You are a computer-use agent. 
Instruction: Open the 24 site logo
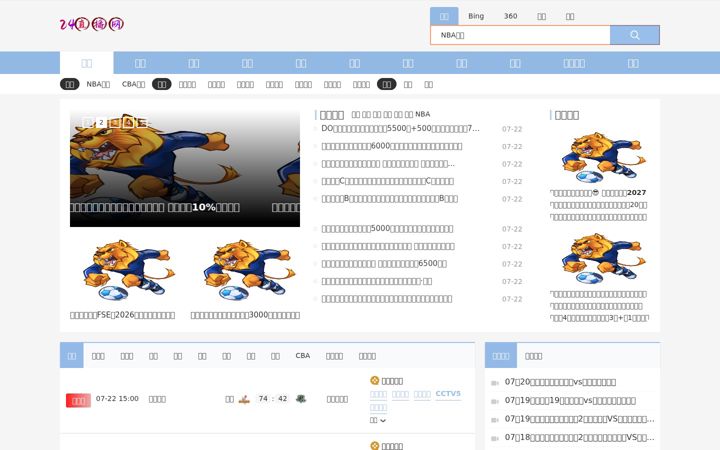pyautogui.click(x=92, y=24)
